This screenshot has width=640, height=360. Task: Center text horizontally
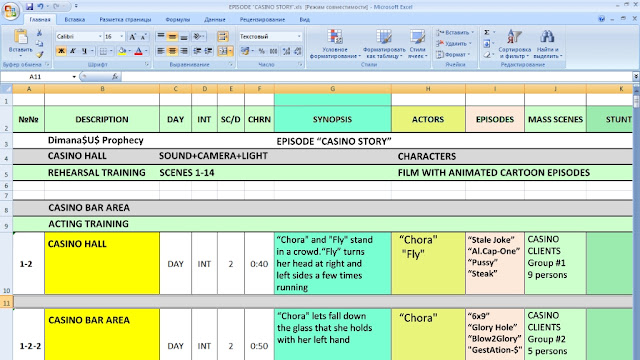coord(172,51)
